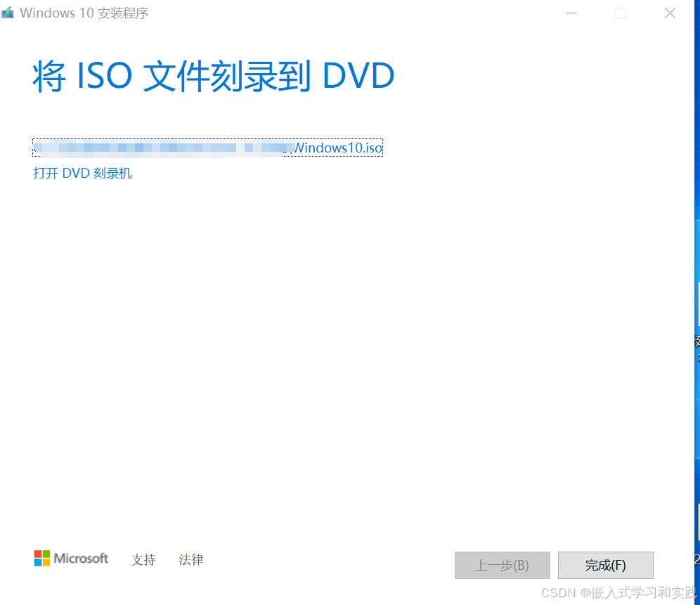700x605 pixels.
Task: Click the Windows 10 setup icon in title bar
Action: tap(7, 13)
